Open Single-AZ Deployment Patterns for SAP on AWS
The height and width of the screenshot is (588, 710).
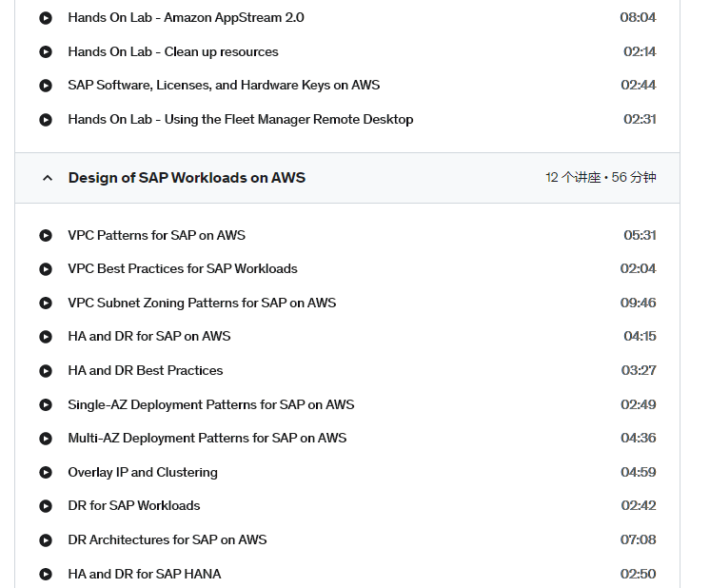point(211,404)
